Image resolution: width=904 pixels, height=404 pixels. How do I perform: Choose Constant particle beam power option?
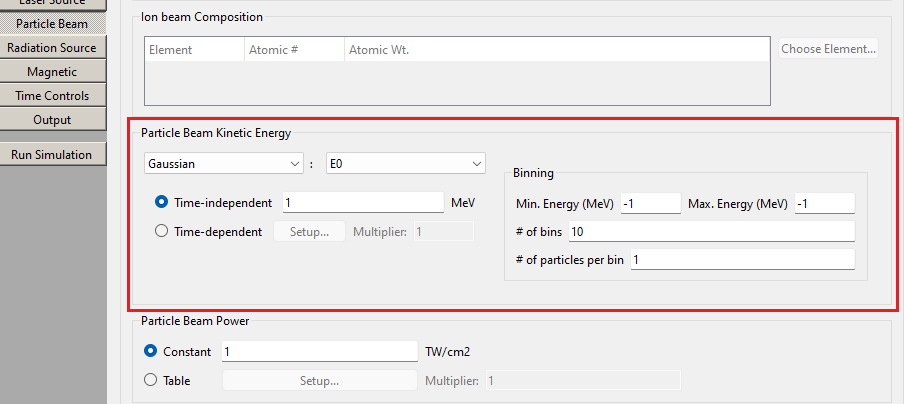pyautogui.click(x=151, y=351)
